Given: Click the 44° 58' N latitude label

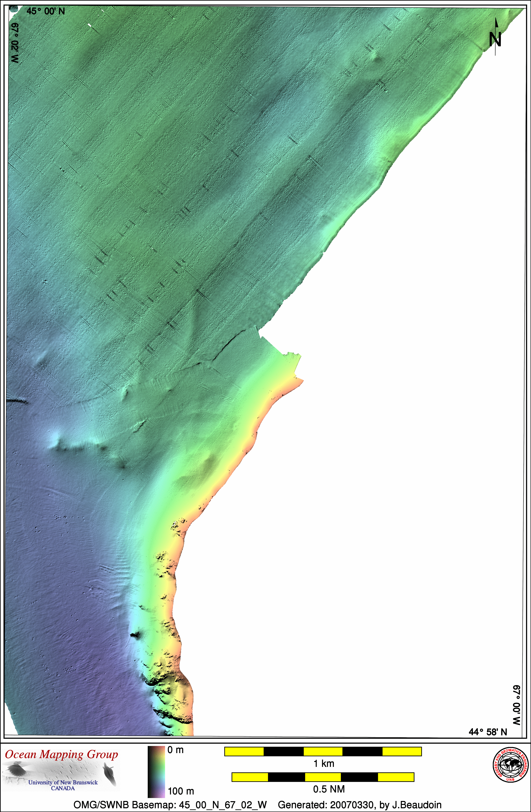Looking at the screenshot, I should [488, 732].
